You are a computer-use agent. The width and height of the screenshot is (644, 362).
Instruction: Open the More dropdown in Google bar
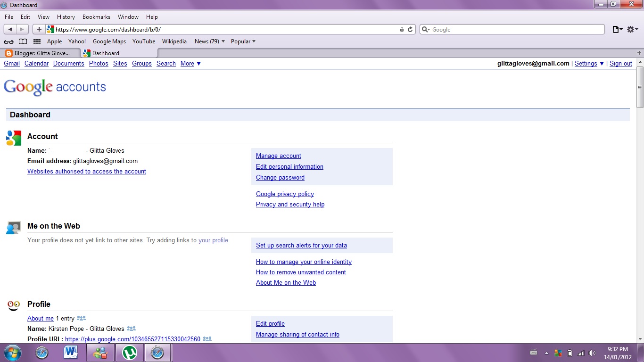tap(190, 64)
